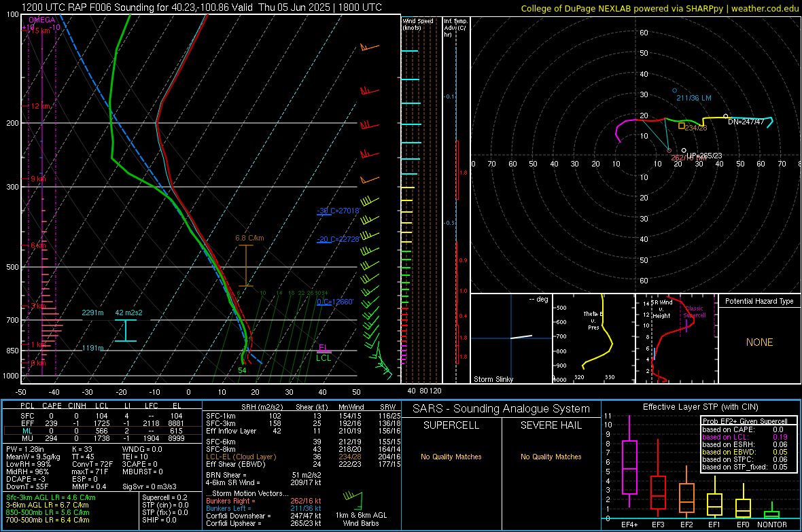Screen dimensions: 802x532
Task: Click the Corfidi upshear circle marker labeled UP
Action: 684,151
